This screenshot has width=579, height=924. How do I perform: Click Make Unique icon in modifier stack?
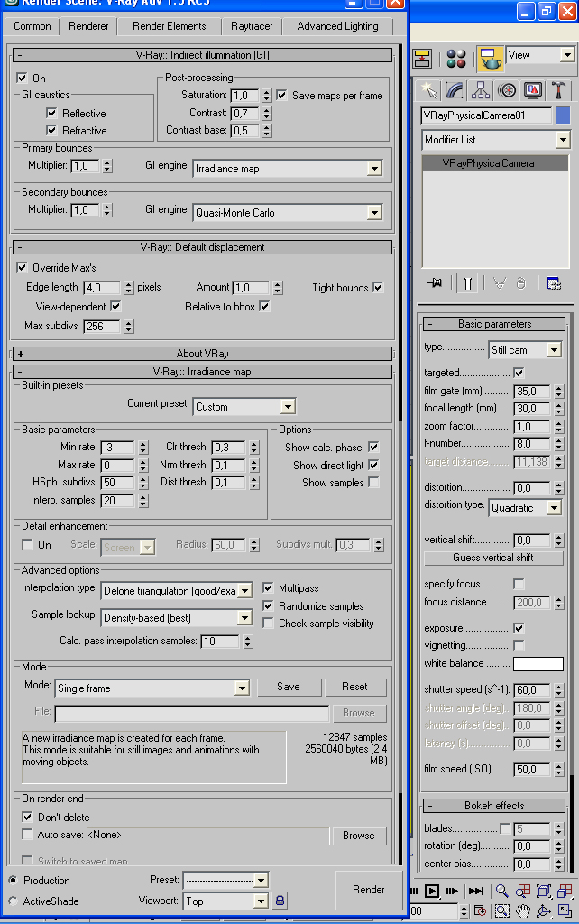pyautogui.click(x=500, y=283)
